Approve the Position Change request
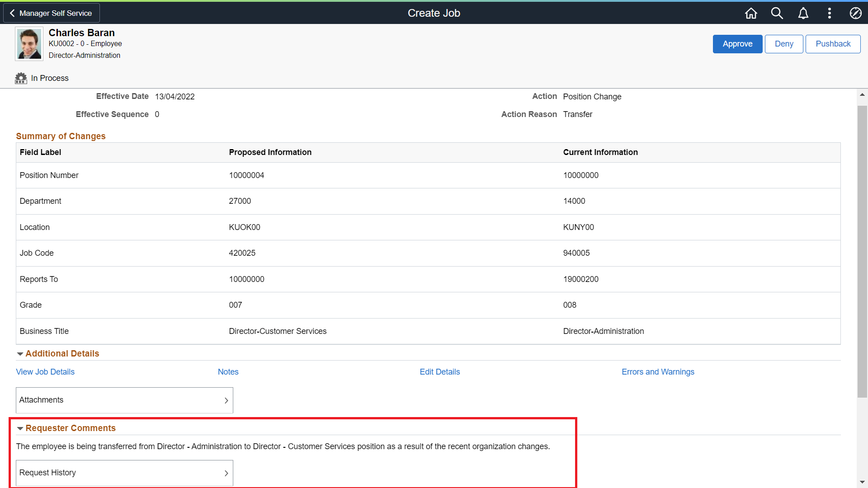Screen dimensions: 868x488 click(737, 44)
